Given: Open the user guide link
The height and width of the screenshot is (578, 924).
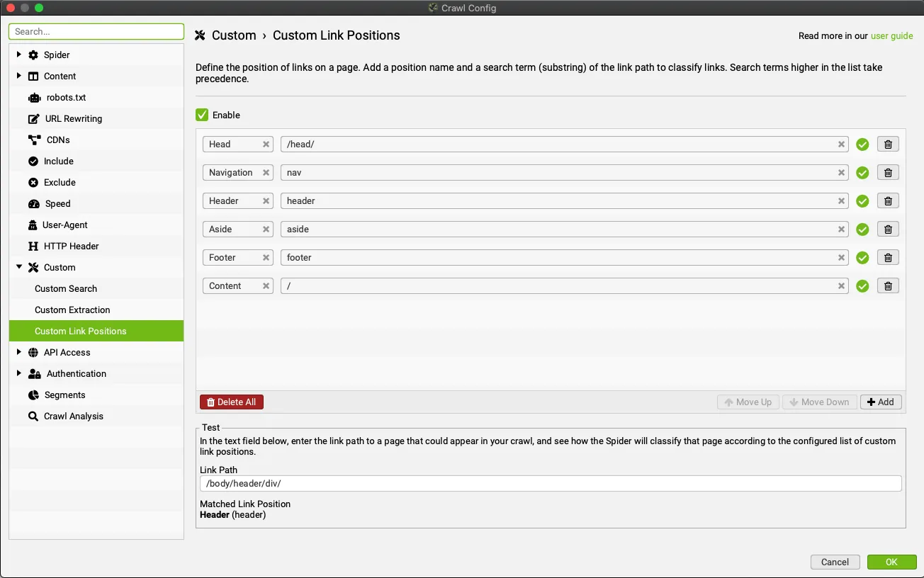Looking at the screenshot, I should pyautogui.click(x=891, y=36).
